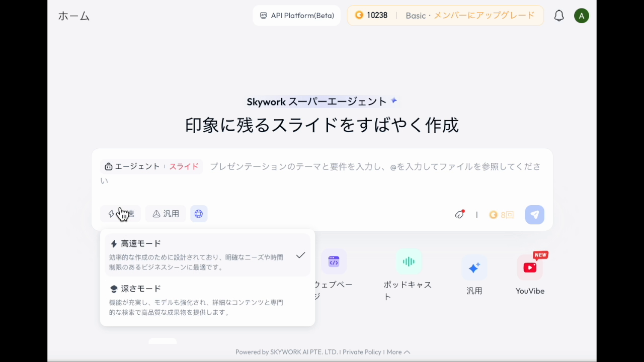Click the 深さモード description text
Screen dimensions: 644x362
coord(196,307)
